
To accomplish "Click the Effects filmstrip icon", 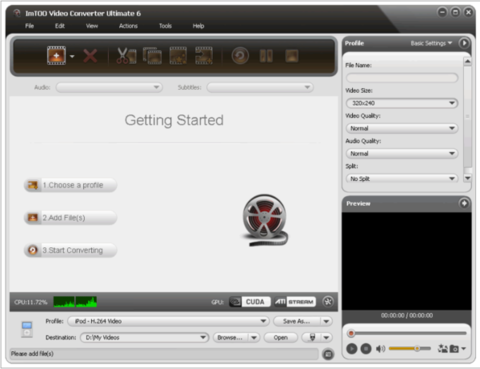I will tap(178, 56).
